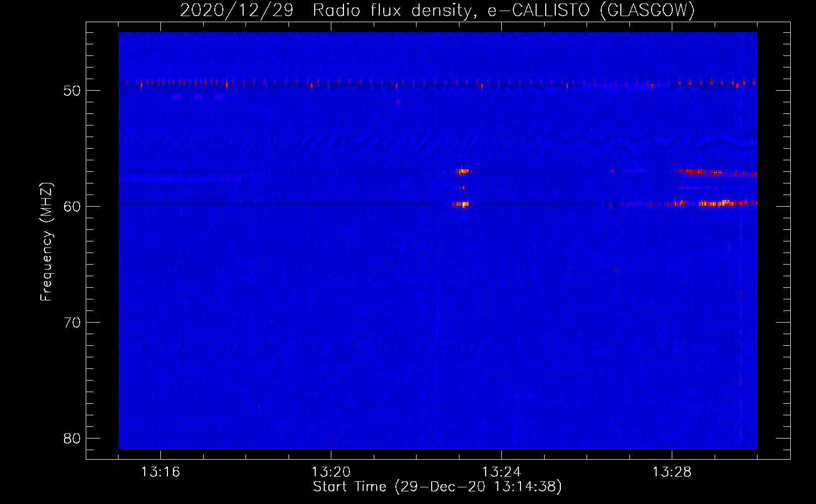Image resolution: width=816 pixels, height=504 pixels.
Task: Click the "Frequency (MHZ)" axis label
Action: coord(46,242)
